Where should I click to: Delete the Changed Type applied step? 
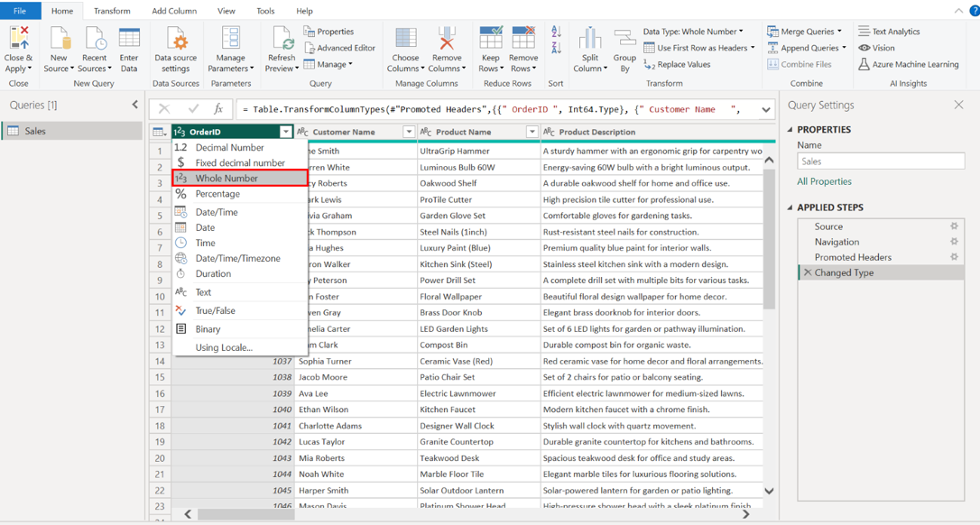coord(808,272)
